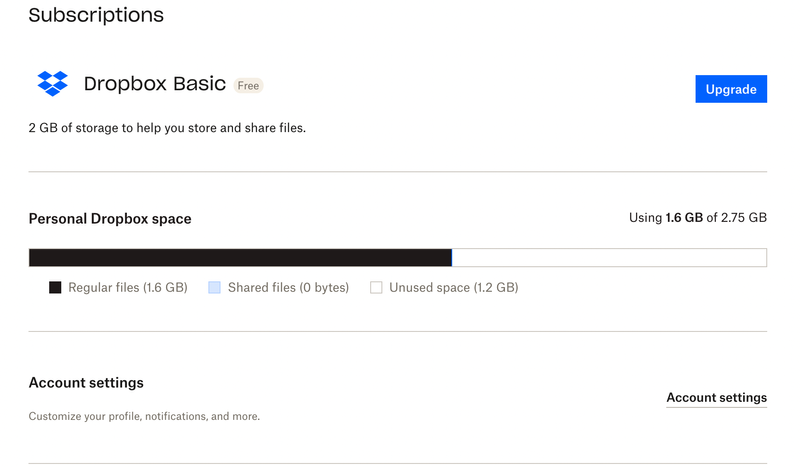
Task: Click the Subscriptions heading
Action: (96, 15)
